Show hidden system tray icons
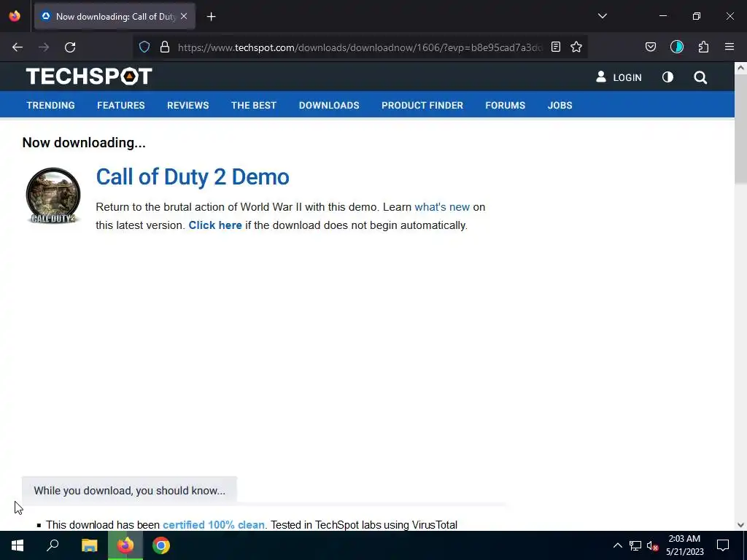 click(617, 545)
